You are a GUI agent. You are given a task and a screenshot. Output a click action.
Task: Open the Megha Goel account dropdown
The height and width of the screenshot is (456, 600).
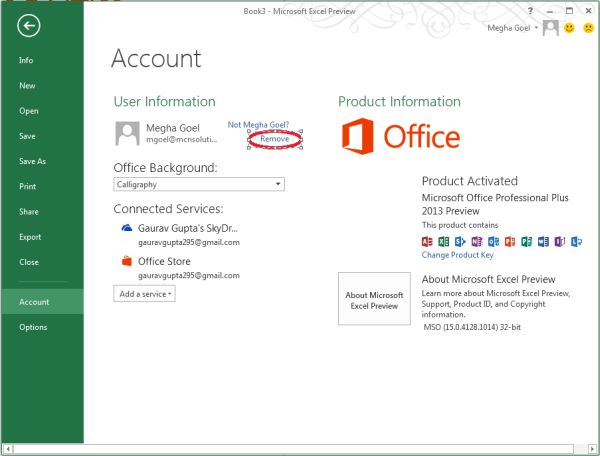click(513, 28)
